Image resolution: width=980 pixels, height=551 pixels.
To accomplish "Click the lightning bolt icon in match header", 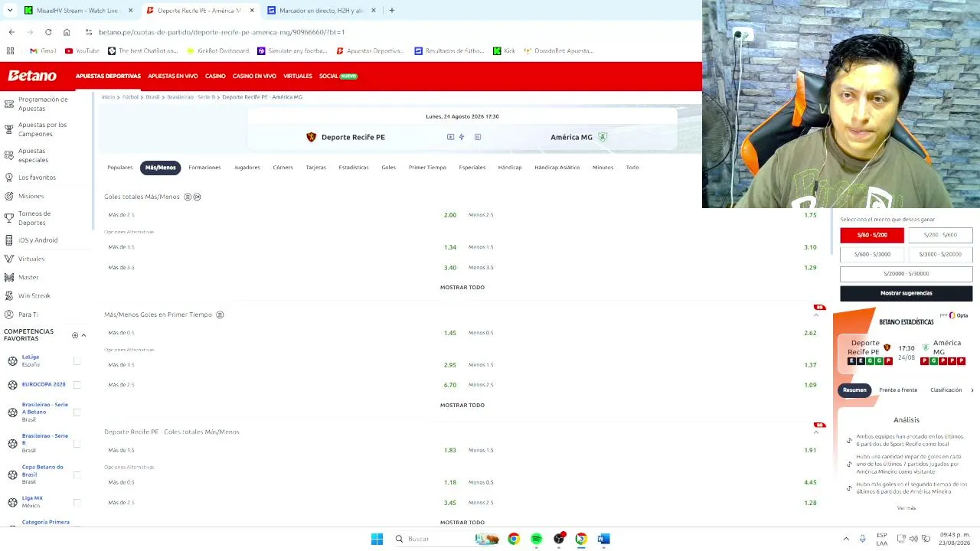I will pos(462,137).
